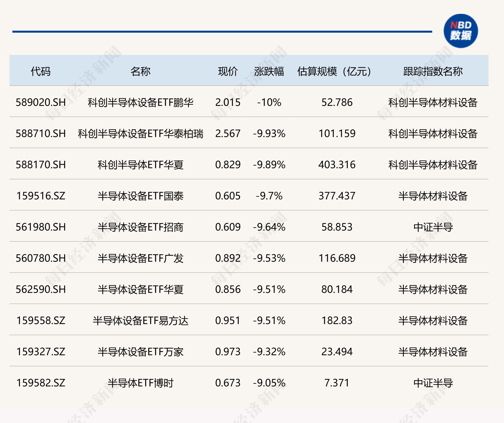504x423 pixels.
Task: Click scale value 80.184
Action: 337,289
